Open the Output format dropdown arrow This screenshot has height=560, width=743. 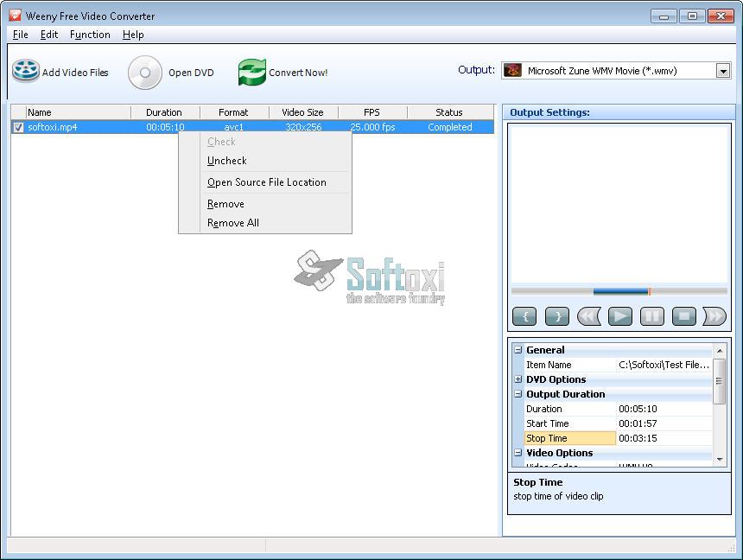click(723, 71)
